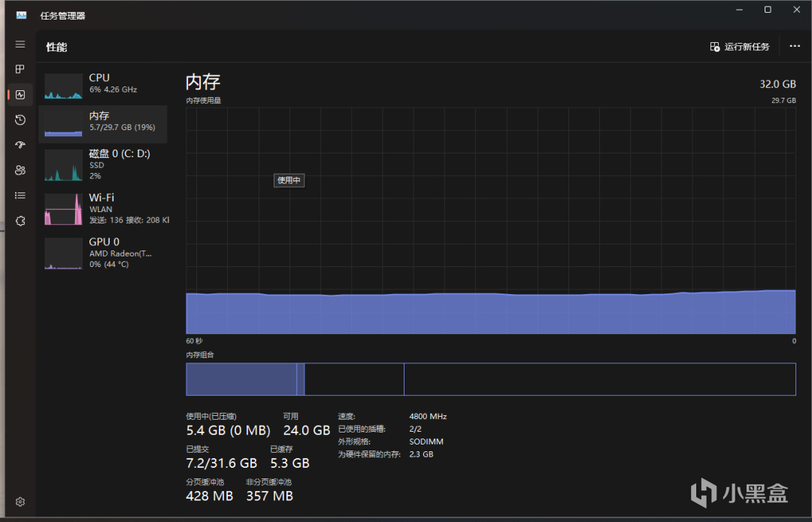The image size is (812, 522).
Task: Click 运行新任务 button
Action: [740, 47]
